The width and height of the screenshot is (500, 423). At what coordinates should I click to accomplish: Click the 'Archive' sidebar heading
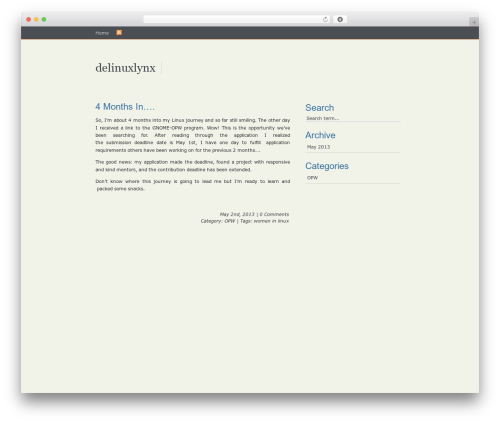point(320,135)
